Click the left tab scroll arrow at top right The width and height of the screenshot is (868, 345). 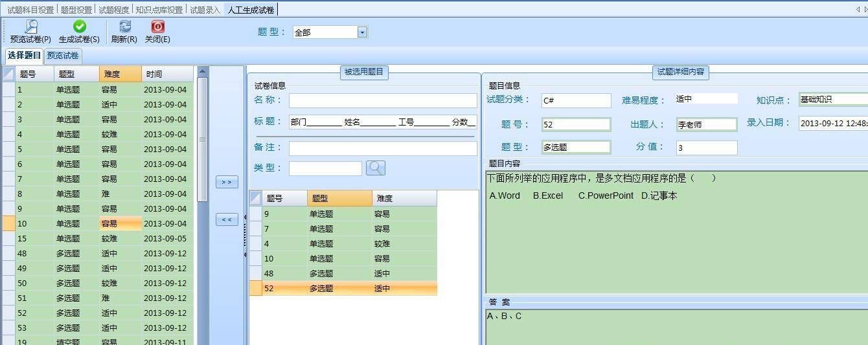857,9
